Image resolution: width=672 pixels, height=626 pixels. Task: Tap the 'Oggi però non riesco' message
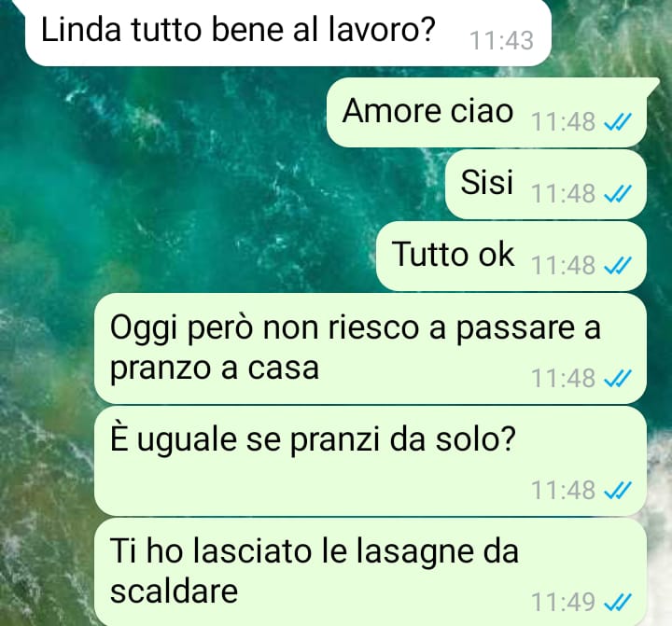pyautogui.click(x=371, y=348)
